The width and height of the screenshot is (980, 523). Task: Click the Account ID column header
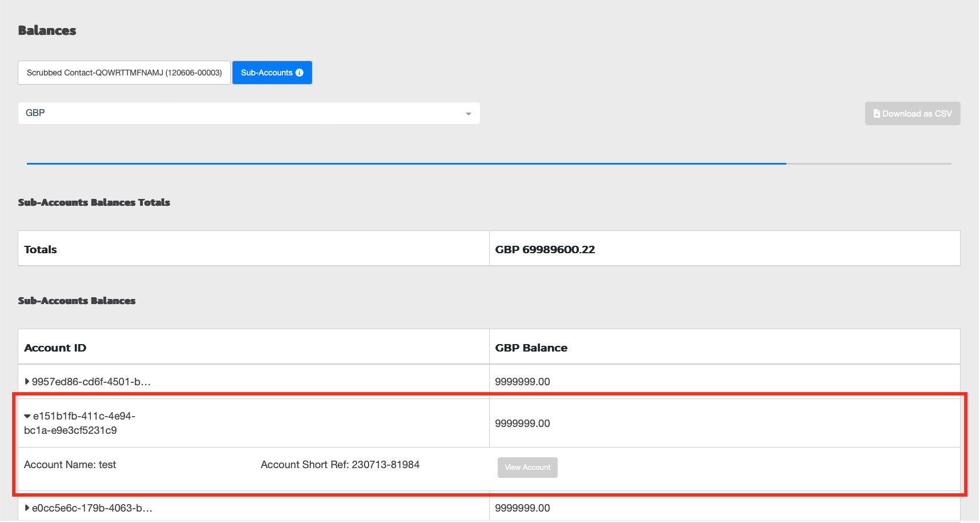[55, 348]
